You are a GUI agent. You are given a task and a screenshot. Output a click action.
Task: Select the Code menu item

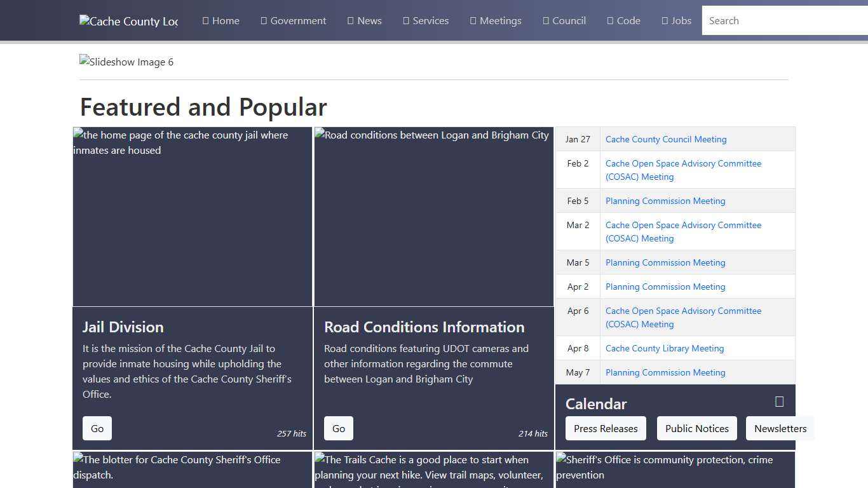pyautogui.click(x=623, y=20)
